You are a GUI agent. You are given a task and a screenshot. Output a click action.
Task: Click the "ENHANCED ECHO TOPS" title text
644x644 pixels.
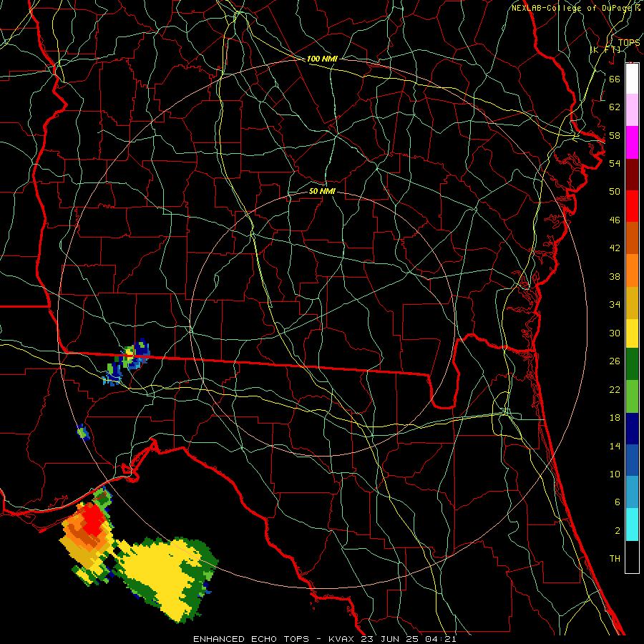(x=250, y=639)
